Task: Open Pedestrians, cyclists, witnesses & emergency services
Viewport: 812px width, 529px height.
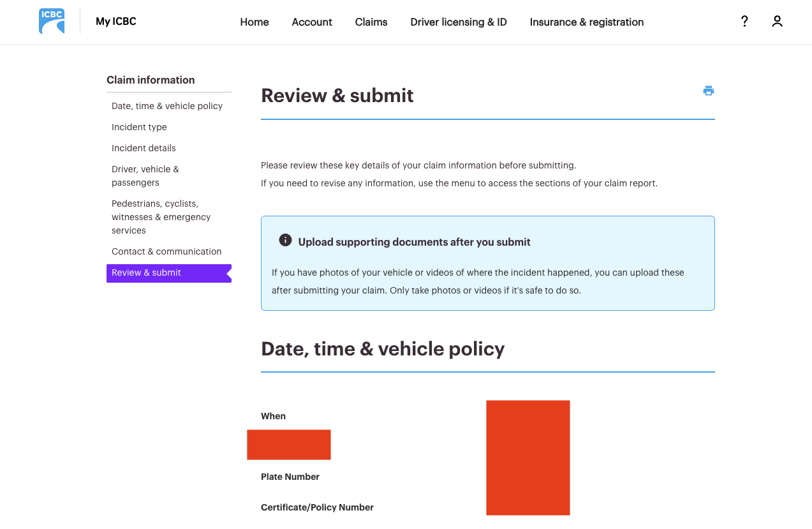Action: tap(161, 217)
